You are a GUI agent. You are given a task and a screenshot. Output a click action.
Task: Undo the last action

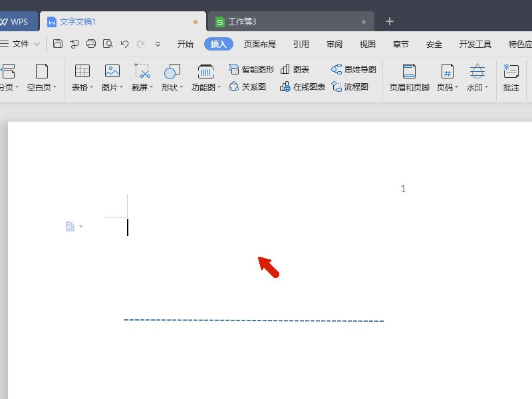(124, 44)
